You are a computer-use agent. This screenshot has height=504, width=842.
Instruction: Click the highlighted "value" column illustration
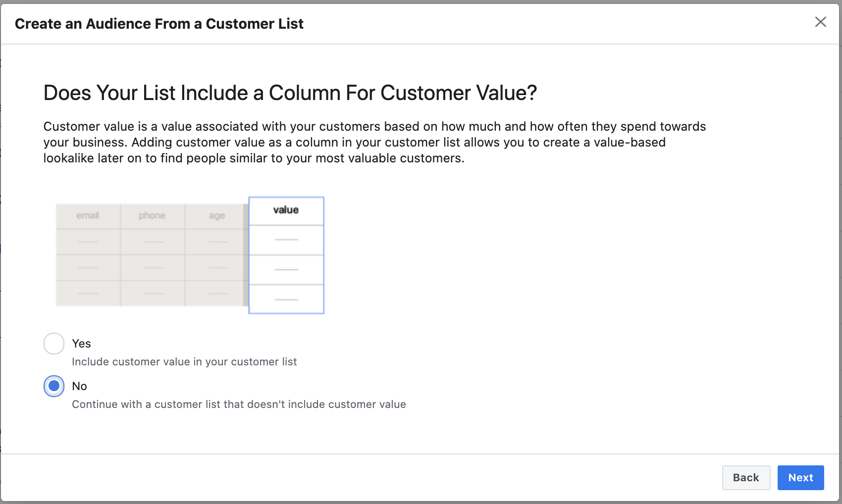coord(286,254)
